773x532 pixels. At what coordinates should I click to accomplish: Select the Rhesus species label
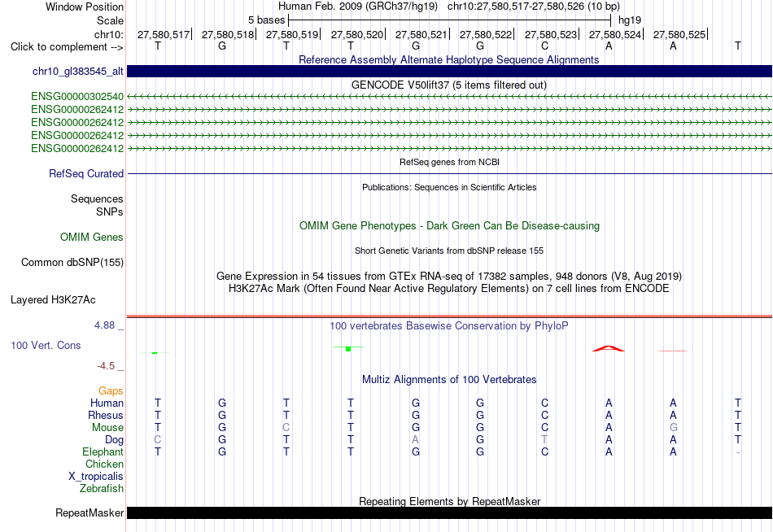tap(106, 415)
